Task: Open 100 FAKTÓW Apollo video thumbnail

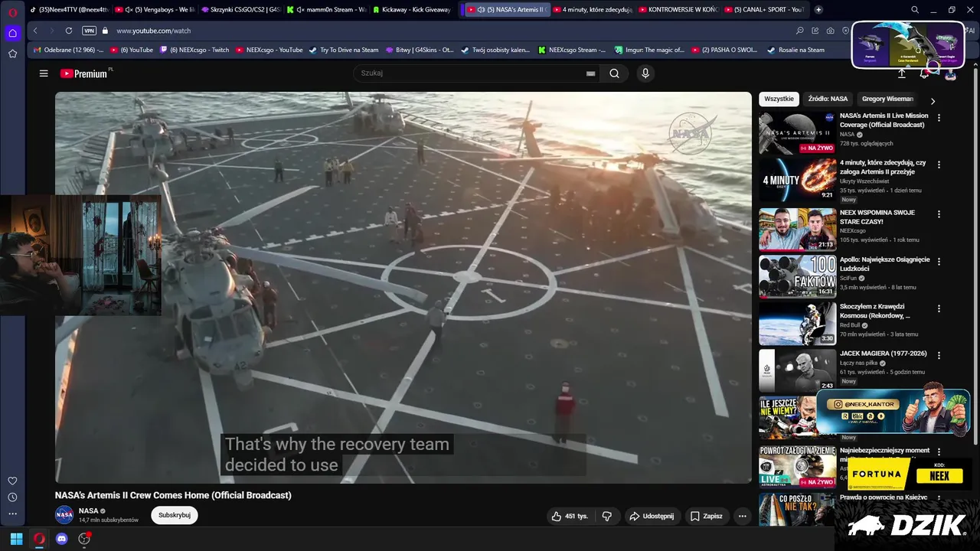Action: 797,275
